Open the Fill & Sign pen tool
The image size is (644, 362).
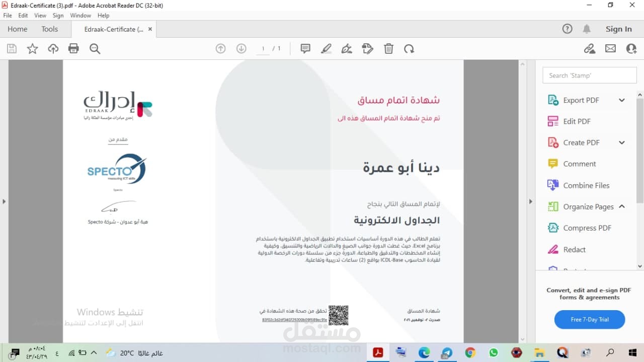pyautogui.click(x=347, y=49)
